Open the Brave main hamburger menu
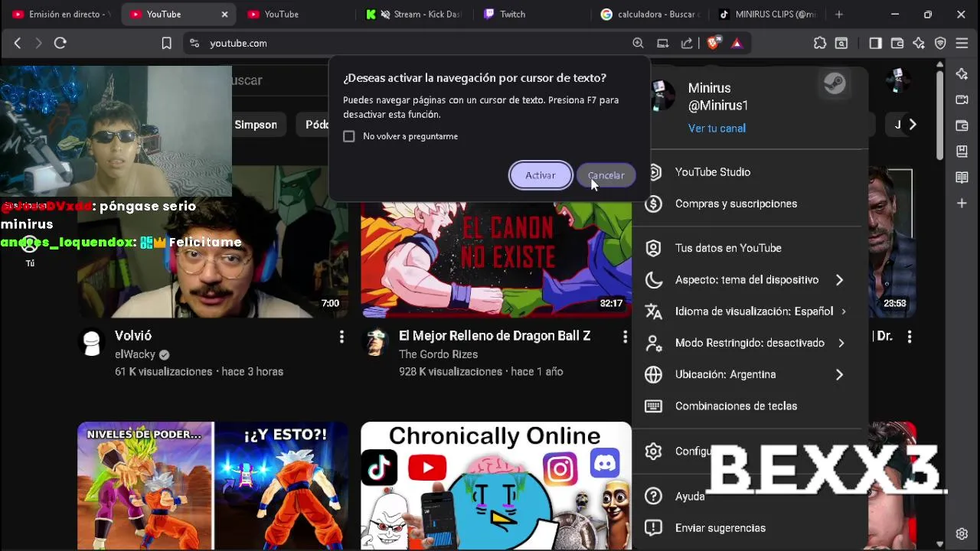Image resolution: width=980 pixels, height=551 pixels. click(962, 44)
